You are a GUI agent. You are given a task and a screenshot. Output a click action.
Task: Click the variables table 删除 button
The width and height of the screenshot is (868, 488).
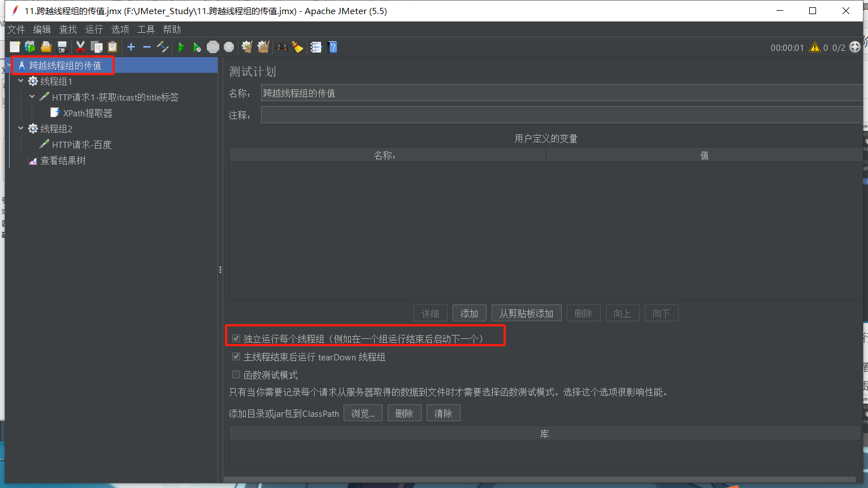point(583,313)
